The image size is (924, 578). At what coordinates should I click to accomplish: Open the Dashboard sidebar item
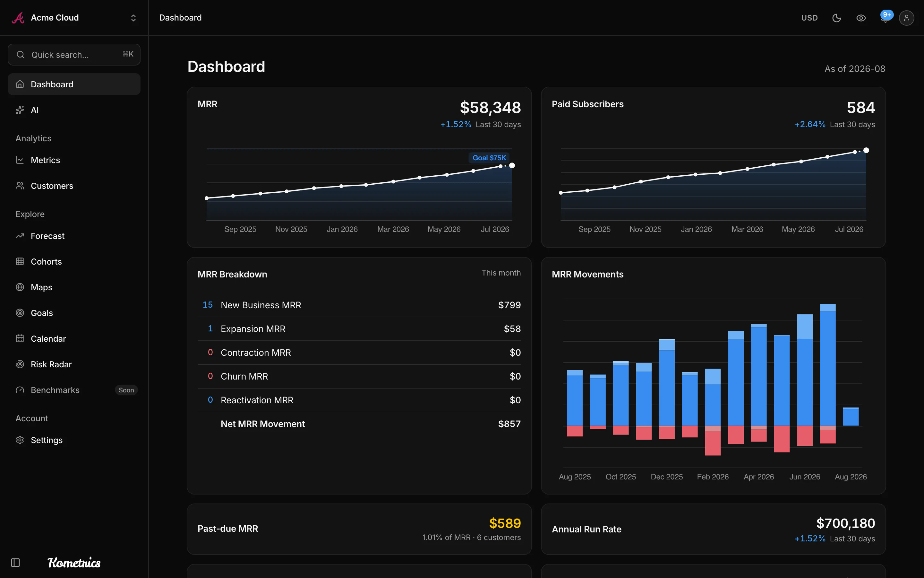click(x=74, y=84)
